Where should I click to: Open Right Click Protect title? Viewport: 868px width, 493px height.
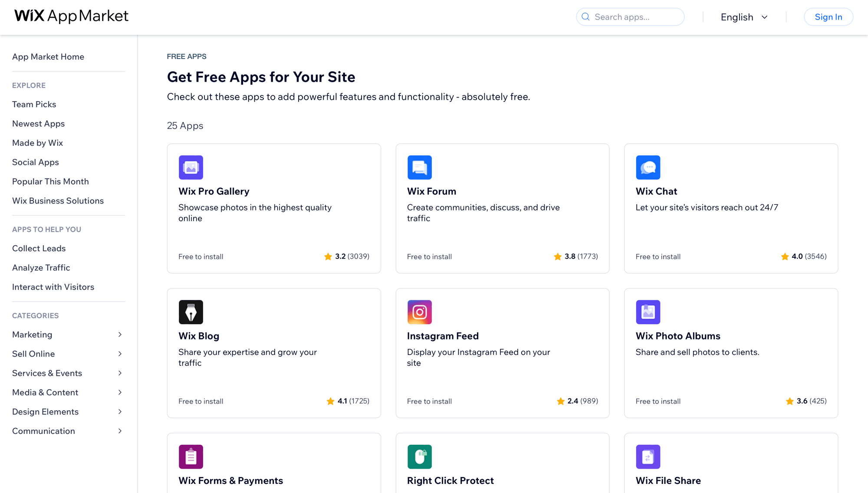(450, 480)
